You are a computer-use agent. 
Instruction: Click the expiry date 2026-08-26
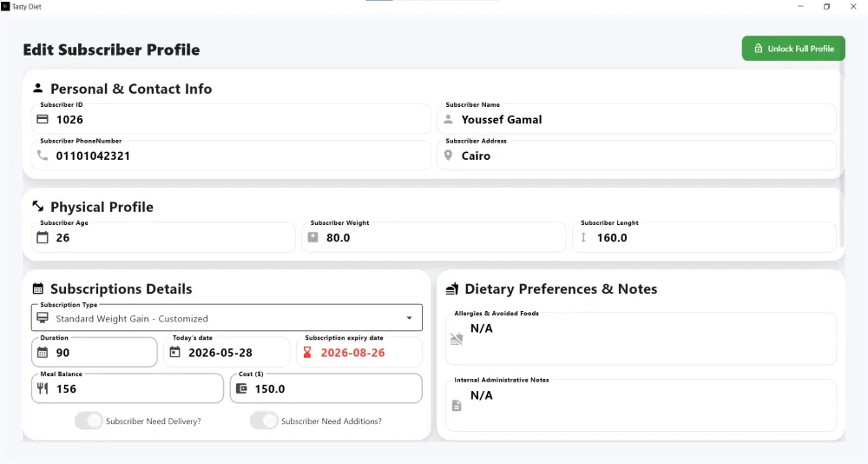point(352,353)
